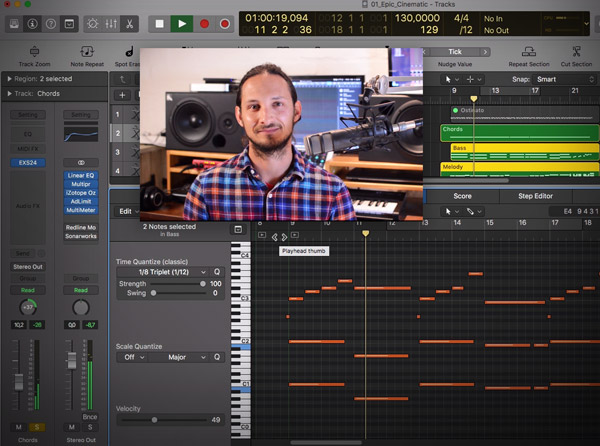The width and height of the screenshot is (600, 446).
Task: Expand the Track: Chords disclosure triangle
Action: click(9, 93)
